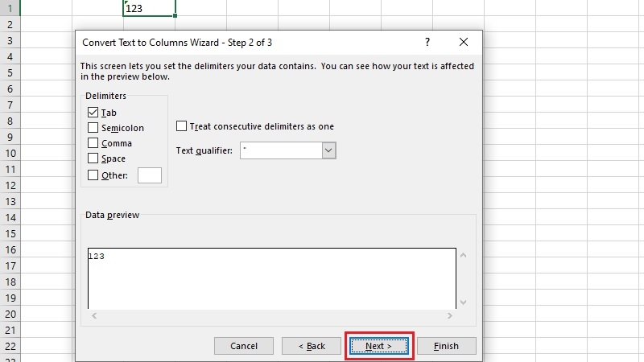The width and height of the screenshot is (644, 362).
Task: Go back with the < Back button
Action: tap(312, 346)
